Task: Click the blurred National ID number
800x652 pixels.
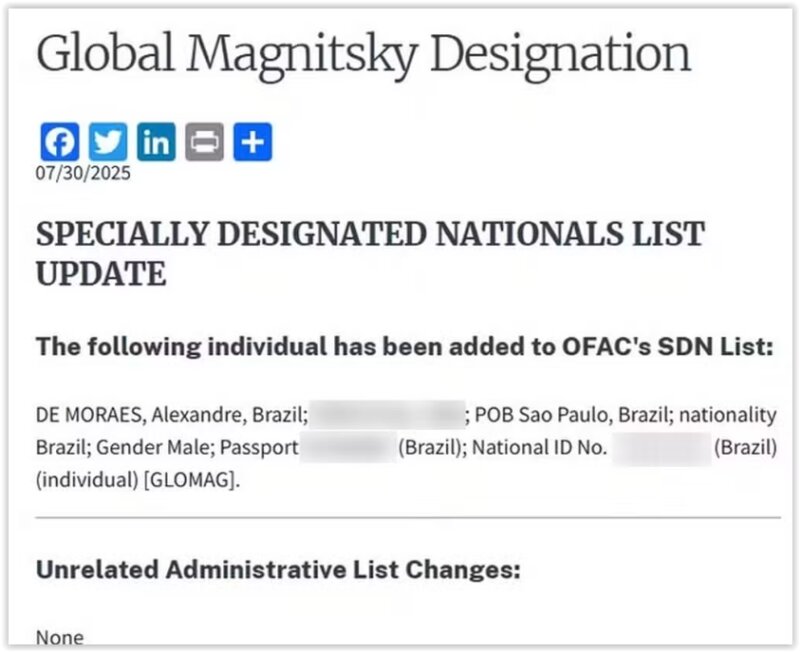Action: click(659, 447)
